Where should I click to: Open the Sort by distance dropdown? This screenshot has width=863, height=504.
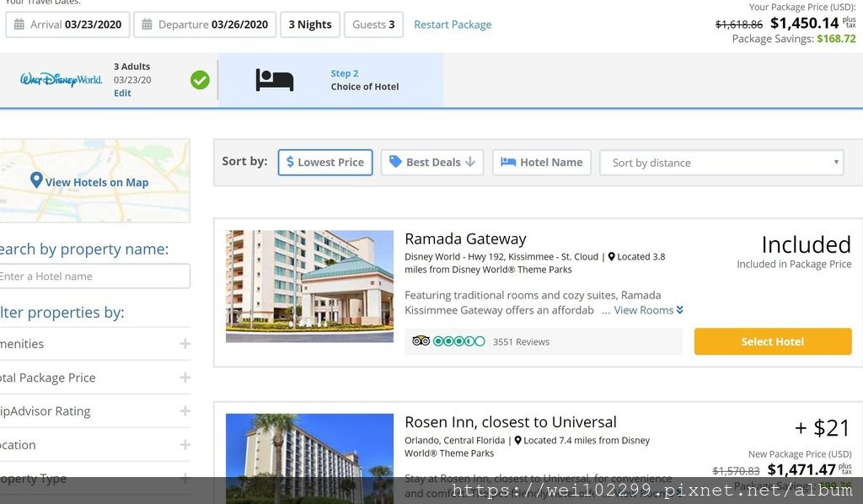point(721,163)
